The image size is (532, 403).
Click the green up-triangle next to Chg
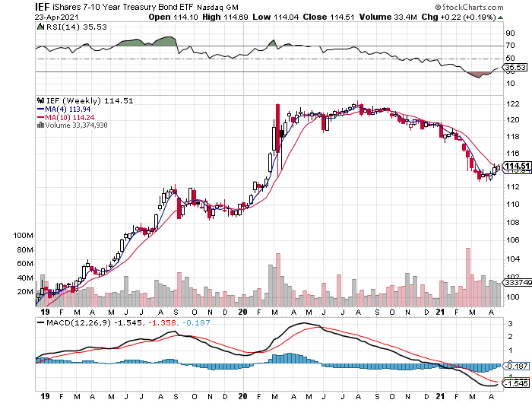(x=500, y=17)
